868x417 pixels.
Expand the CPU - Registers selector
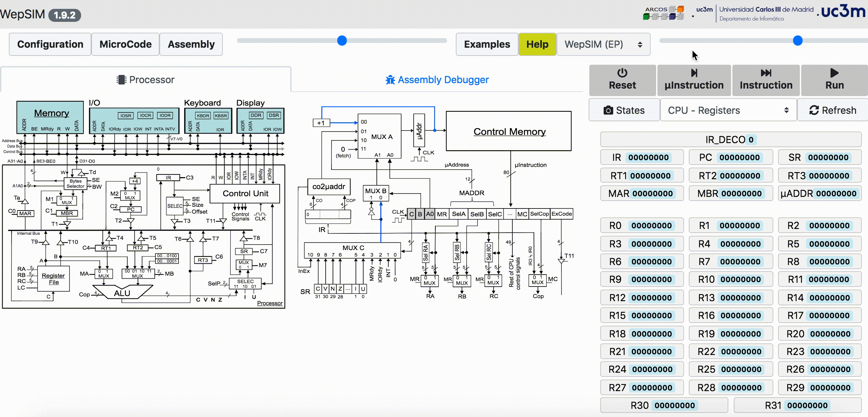(x=728, y=110)
